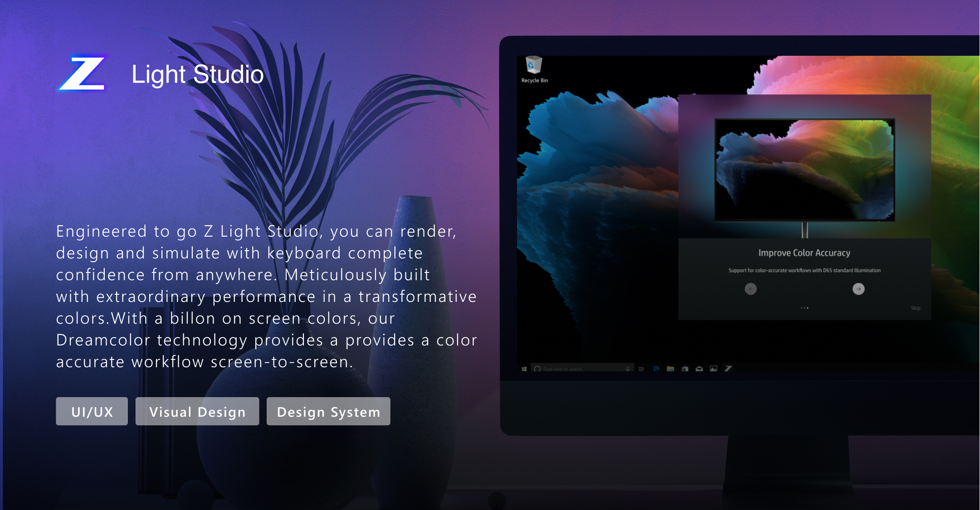
Task: Click the Light Studio title text
Action: [197, 74]
